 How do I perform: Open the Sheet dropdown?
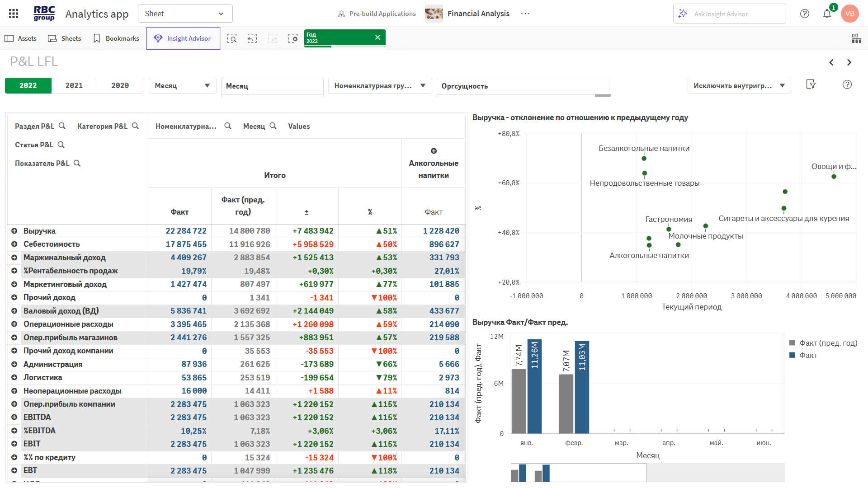pyautogui.click(x=185, y=14)
